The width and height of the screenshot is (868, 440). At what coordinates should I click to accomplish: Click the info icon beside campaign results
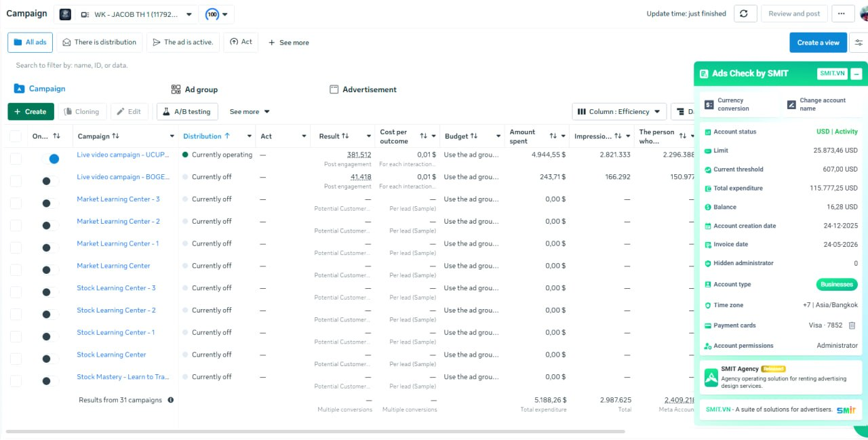[171, 400]
